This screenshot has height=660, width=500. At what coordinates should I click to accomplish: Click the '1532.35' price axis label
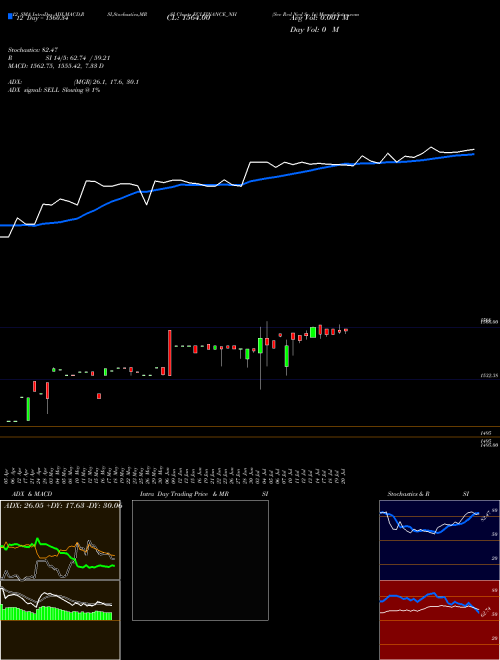(490, 375)
